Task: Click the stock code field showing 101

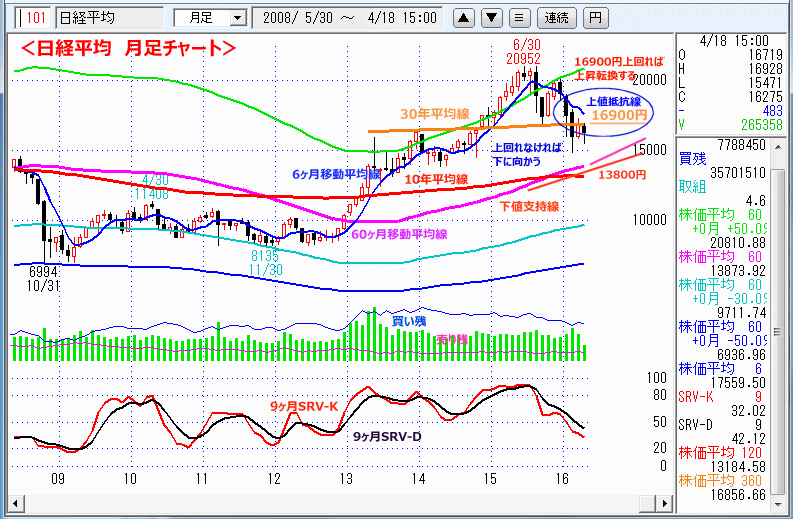Action: [x=34, y=17]
